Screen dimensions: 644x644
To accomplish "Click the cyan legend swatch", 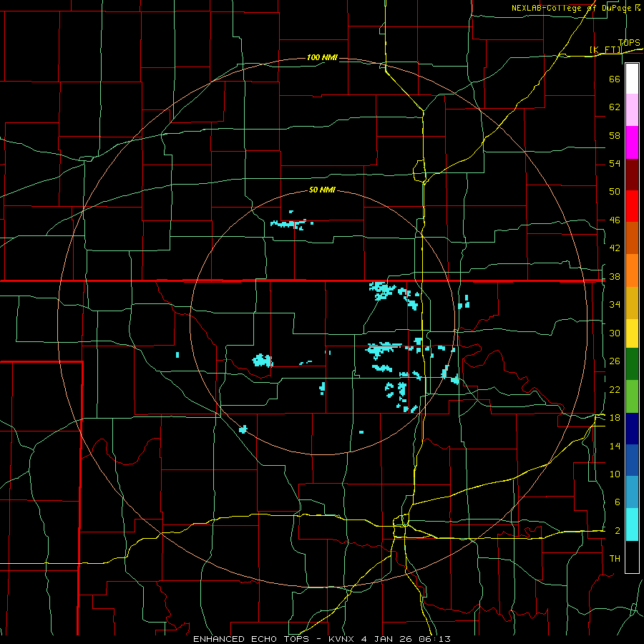I will (632, 525).
